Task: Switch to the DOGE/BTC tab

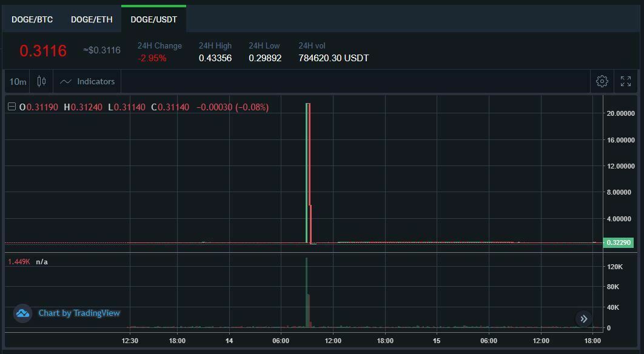Action: (x=32, y=19)
